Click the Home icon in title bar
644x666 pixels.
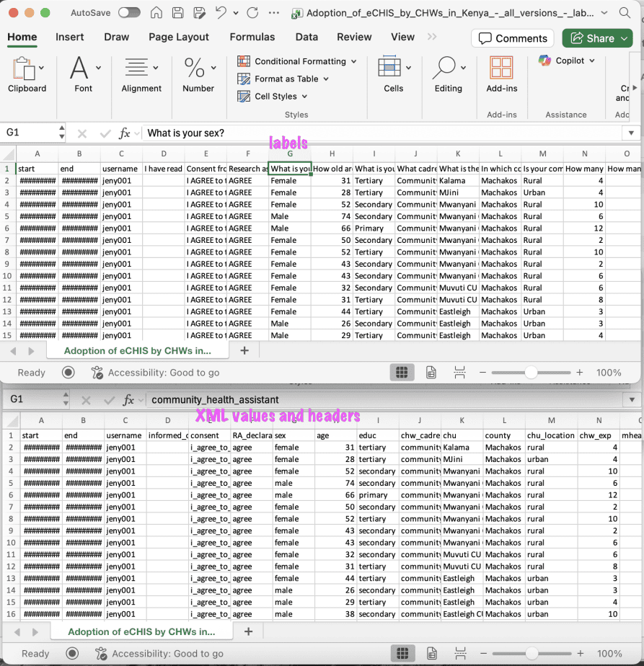tap(156, 13)
